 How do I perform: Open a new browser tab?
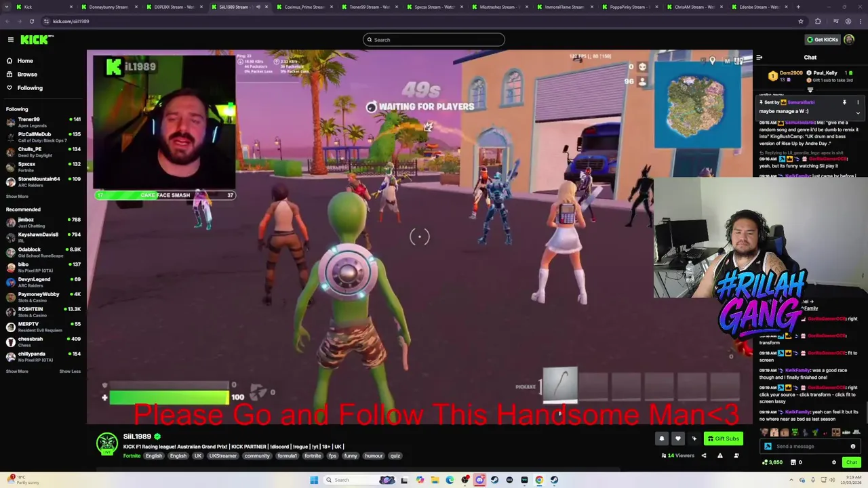coord(798,7)
